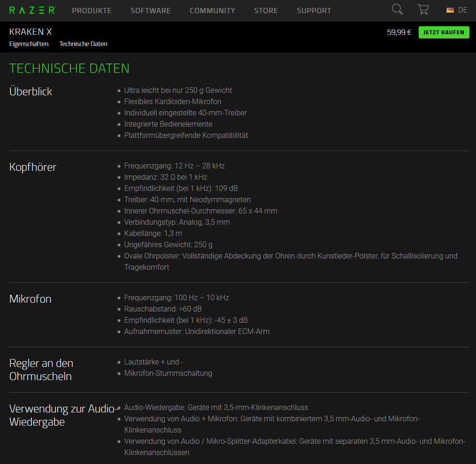Viewport: 476px width, 464px height.
Task: Click 'Empfindlichkeit (bei 1 kHz): 109 dB'
Action: pyautogui.click(x=181, y=188)
